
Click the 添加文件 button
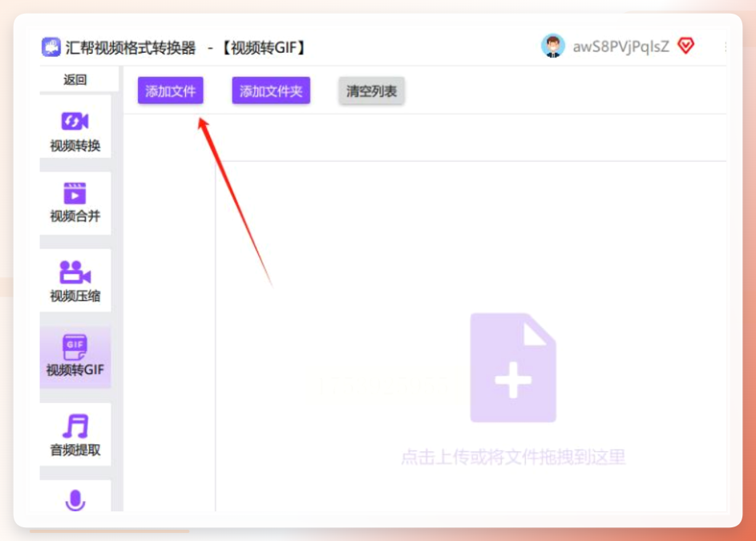pyautogui.click(x=171, y=91)
